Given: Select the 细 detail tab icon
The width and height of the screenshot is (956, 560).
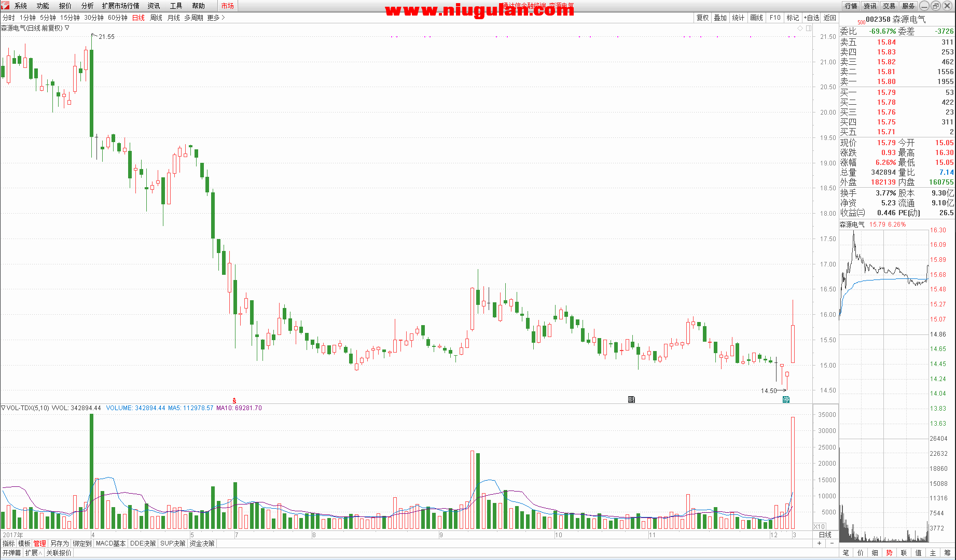Looking at the screenshot, I should coord(875,553).
